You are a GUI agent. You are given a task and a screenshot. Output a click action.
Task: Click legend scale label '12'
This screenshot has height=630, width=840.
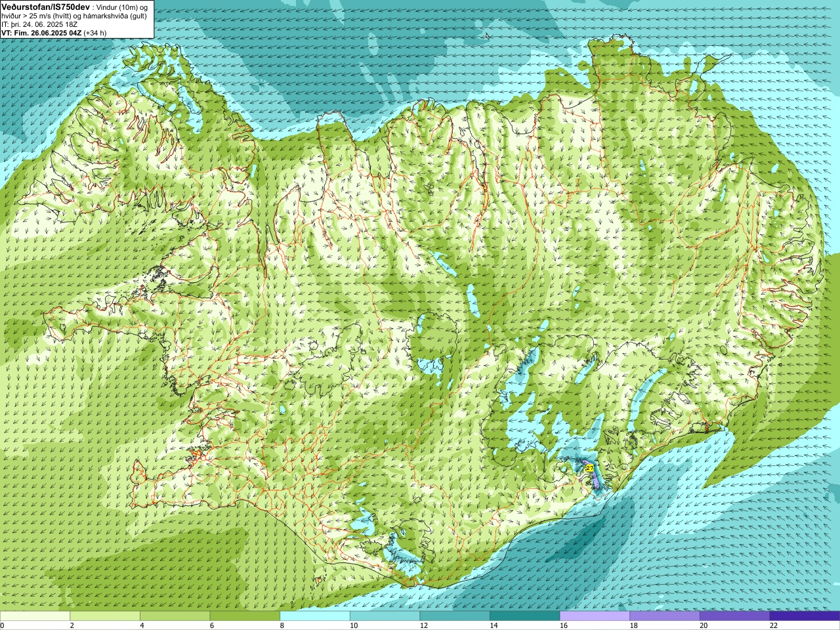(x=423, y=625)
